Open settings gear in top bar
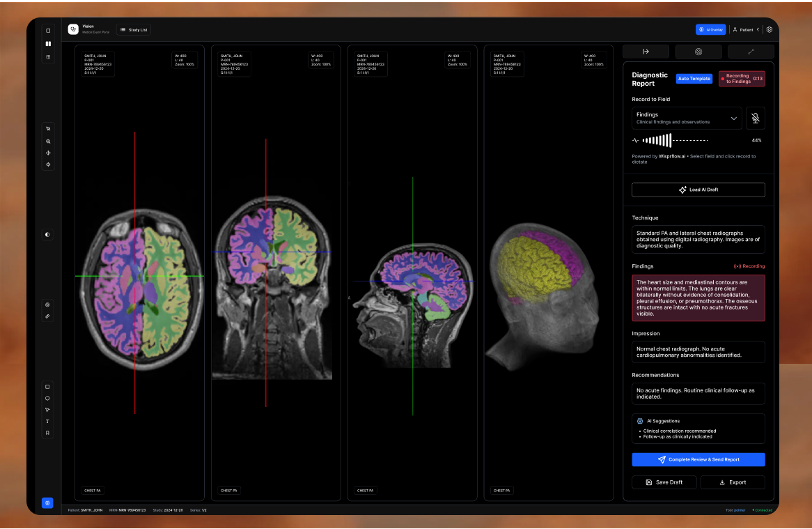Viewport: 812px width, 529px height. [x=770, y=30]
